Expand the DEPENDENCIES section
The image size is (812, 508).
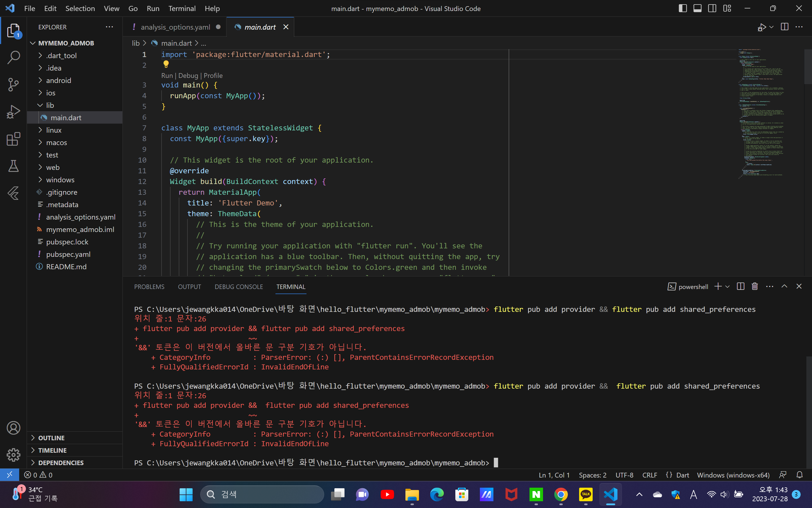click(x=74, y=463)
